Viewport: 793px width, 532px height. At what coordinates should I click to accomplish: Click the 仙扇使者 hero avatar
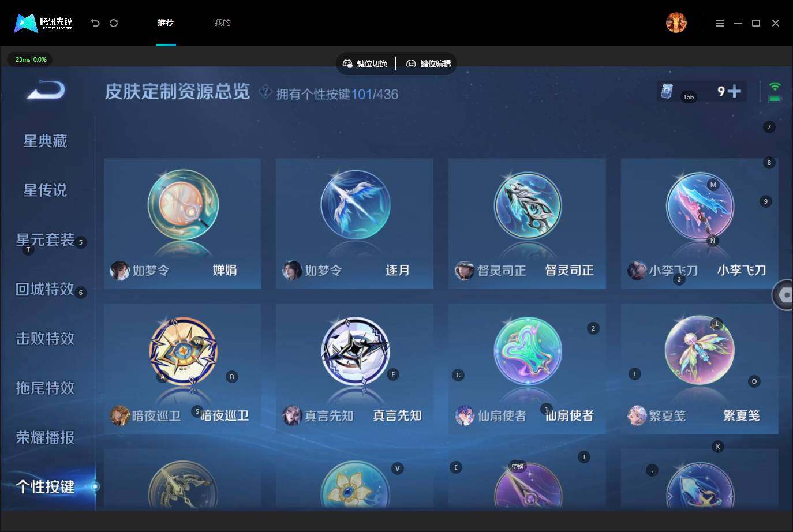465,415
